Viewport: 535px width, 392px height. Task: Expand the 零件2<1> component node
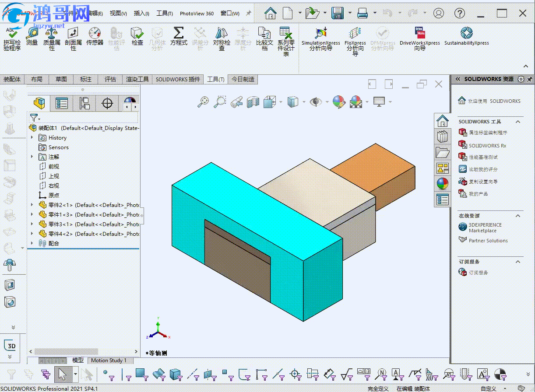[x=32, y=205]
